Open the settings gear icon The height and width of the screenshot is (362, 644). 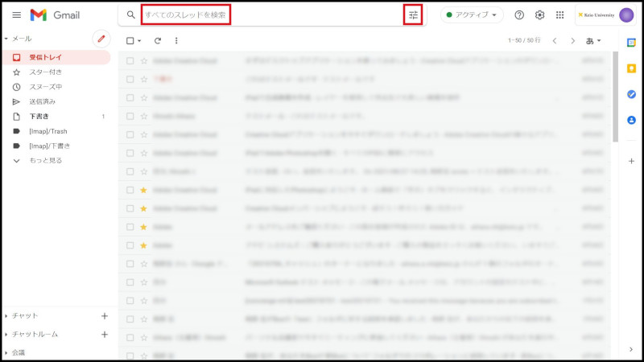click(540, 15)
